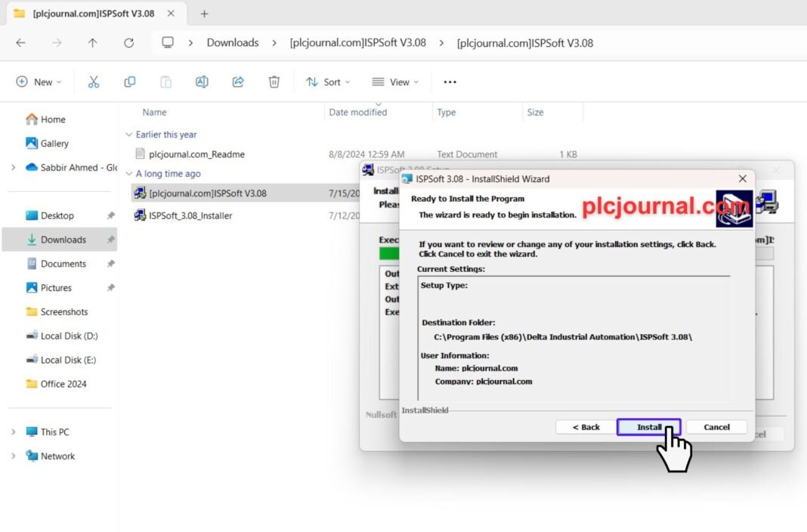Select ISPSoft_3.08_Installer file

click(x=190, y=215)
